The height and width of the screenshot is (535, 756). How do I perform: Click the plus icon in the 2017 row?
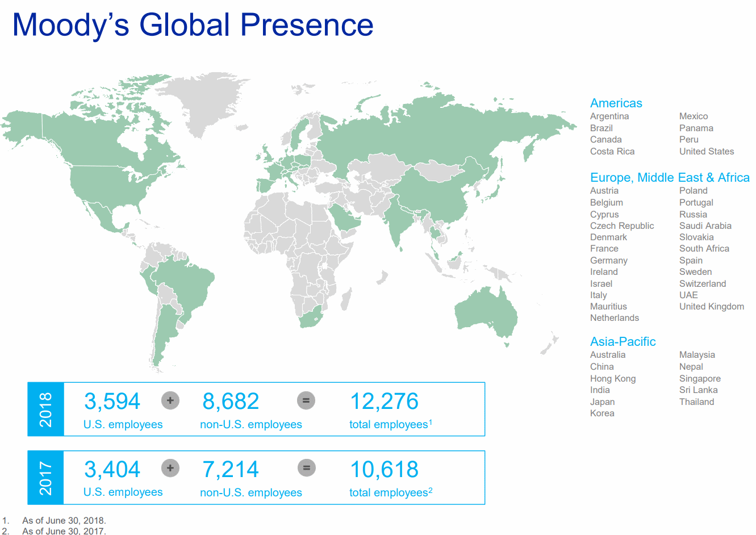(170, 468)
